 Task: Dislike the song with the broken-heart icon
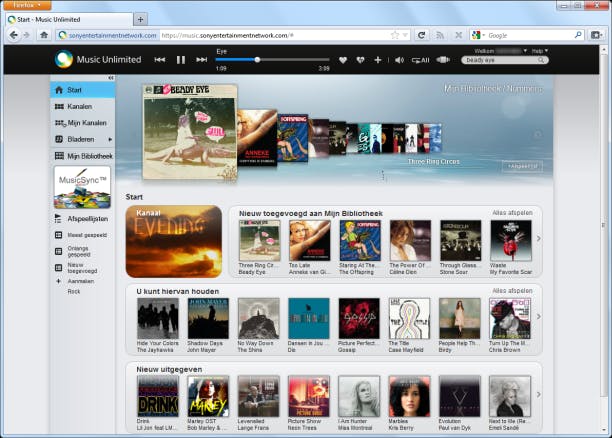point(360,60)
